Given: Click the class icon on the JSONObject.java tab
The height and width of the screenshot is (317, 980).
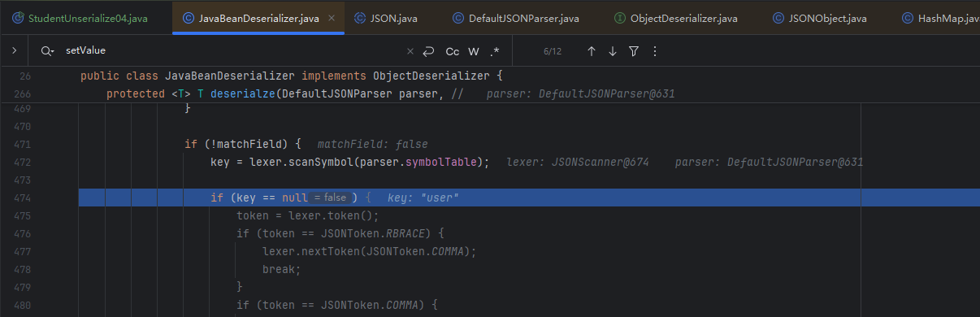Looking at the screenshot, I should 779,17.
